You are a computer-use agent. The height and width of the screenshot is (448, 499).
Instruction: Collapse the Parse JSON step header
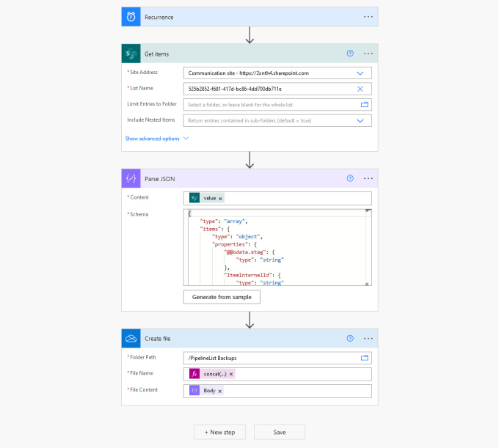(249, 179)
